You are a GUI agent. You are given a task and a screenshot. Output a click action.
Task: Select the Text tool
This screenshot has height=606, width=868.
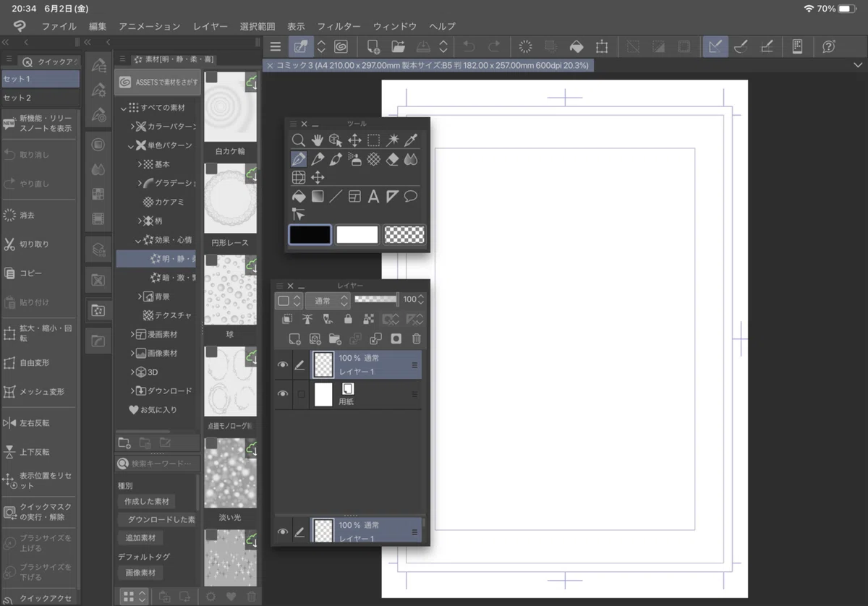pyautogui.click(x=373, y=196)
